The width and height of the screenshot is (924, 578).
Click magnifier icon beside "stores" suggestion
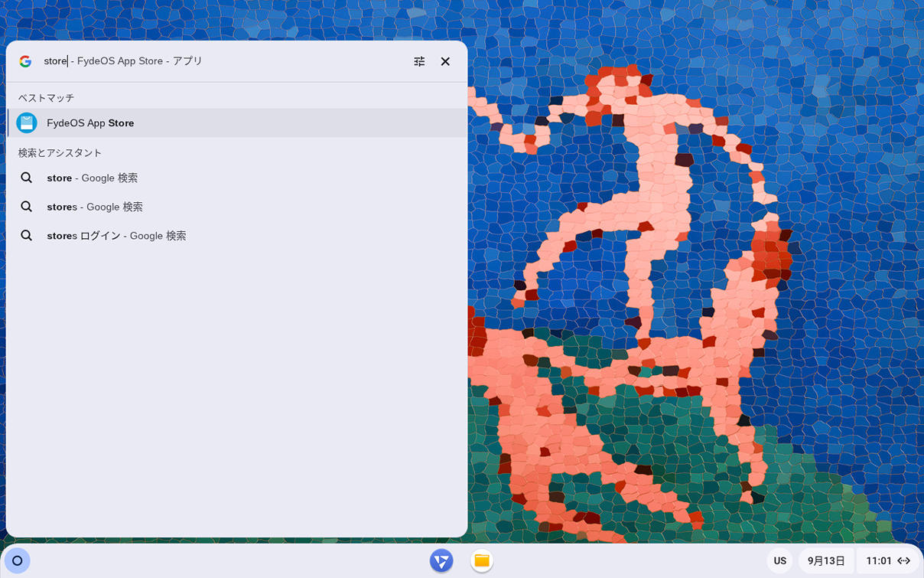(x=27, y=207)
